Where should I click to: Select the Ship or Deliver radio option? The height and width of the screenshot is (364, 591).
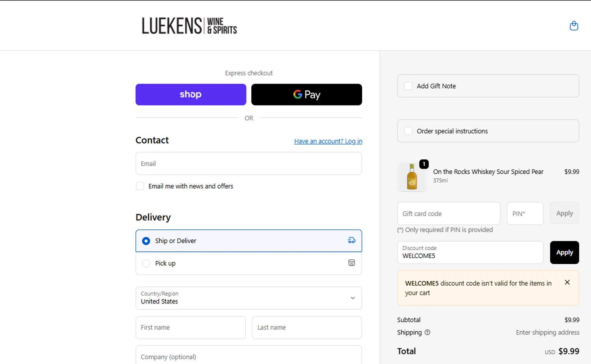pos(146,241)
